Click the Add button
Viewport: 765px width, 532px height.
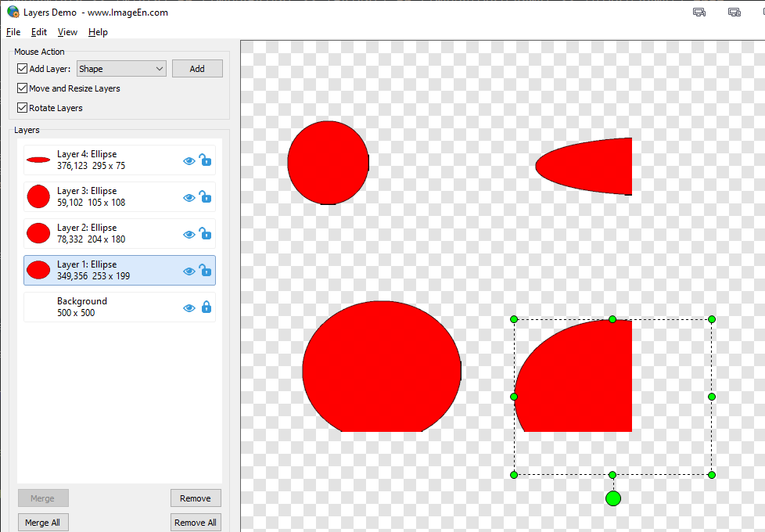197,69
